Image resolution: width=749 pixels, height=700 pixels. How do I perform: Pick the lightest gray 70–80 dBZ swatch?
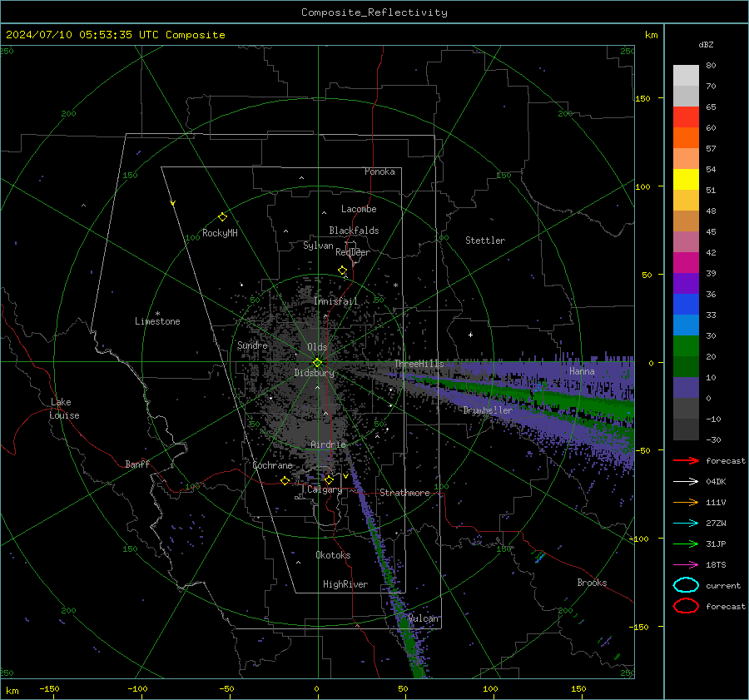[x=686, y=76]
